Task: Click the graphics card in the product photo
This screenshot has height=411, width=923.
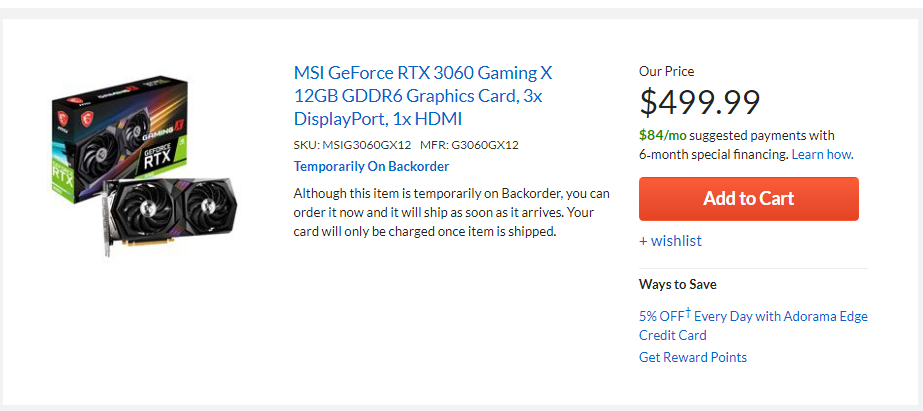Action: pyautogui.click(x=170, y=213)
